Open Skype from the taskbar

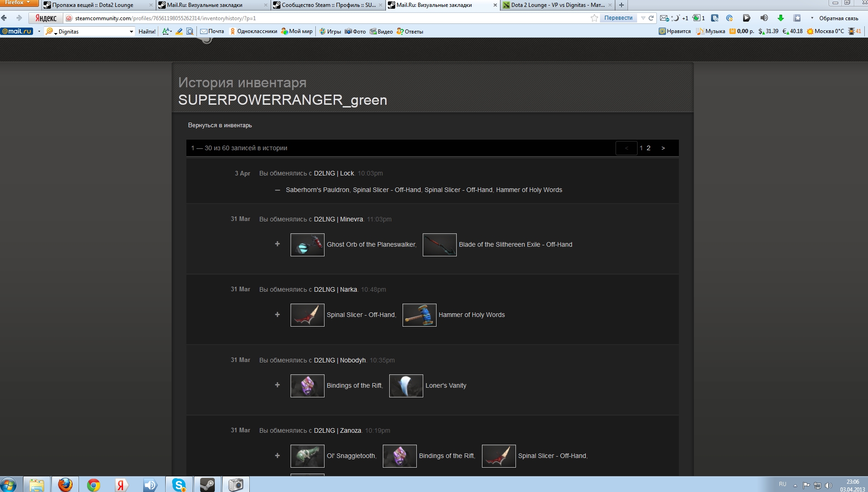pyautogui.click(x=179, y=485)
